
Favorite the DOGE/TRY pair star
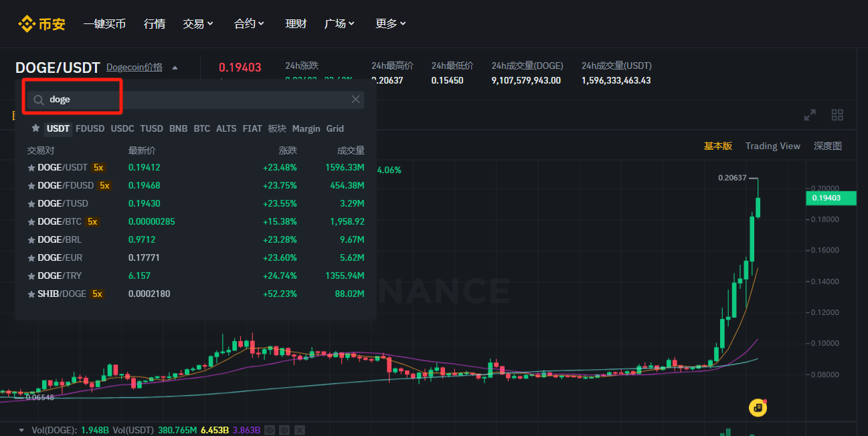click(x=31, y=276)
